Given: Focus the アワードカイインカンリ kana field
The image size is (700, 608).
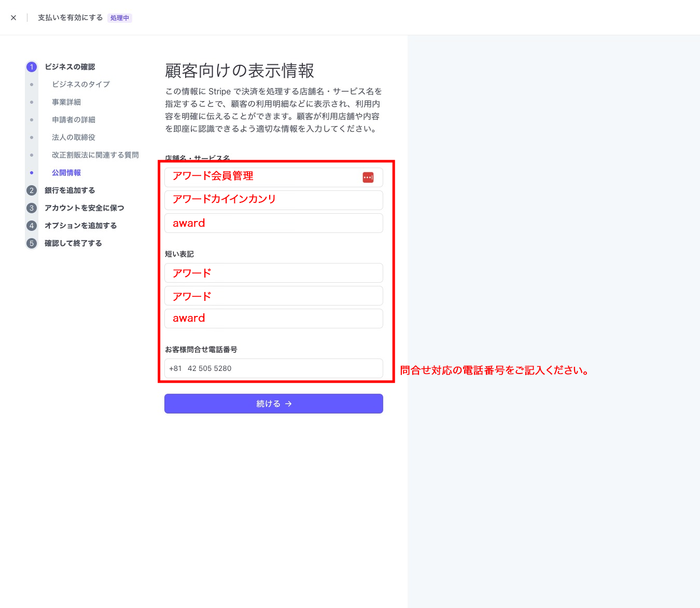Looking at the screenshot, I should click(x=273, y=200).
